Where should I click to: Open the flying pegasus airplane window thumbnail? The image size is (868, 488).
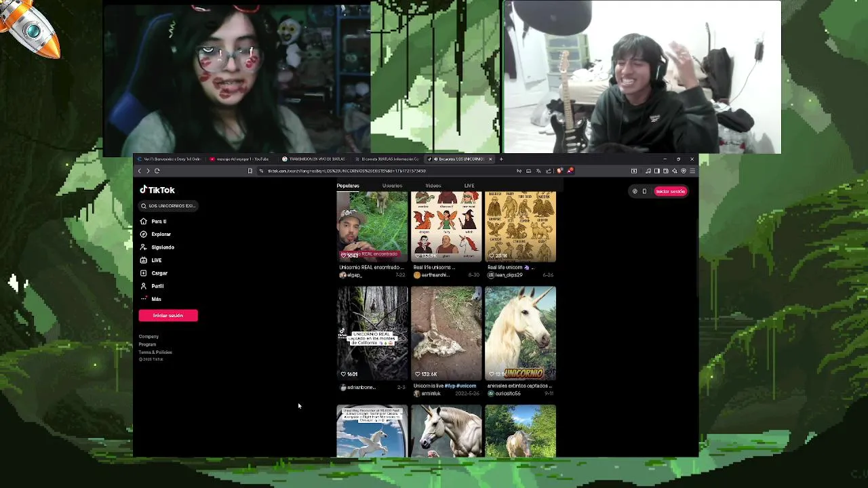(372, 431)
